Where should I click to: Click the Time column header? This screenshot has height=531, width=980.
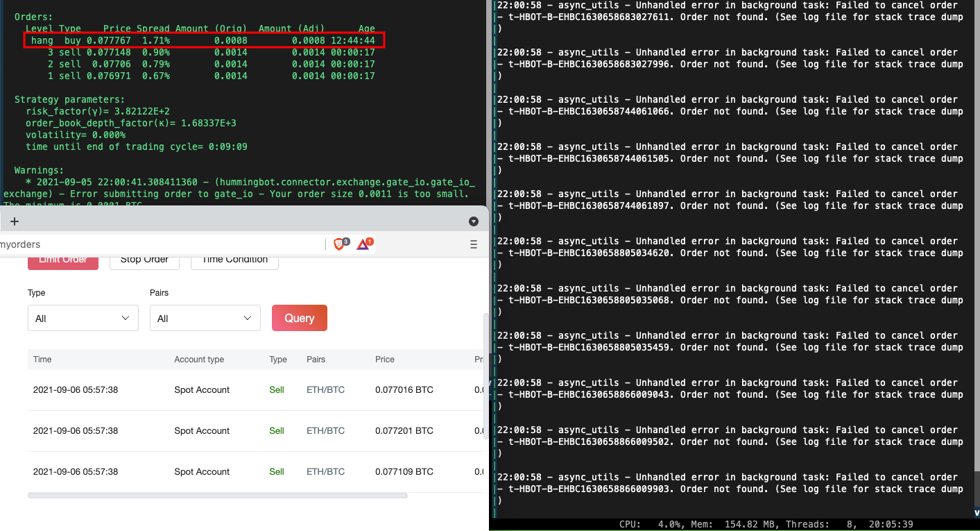(42, 360)
